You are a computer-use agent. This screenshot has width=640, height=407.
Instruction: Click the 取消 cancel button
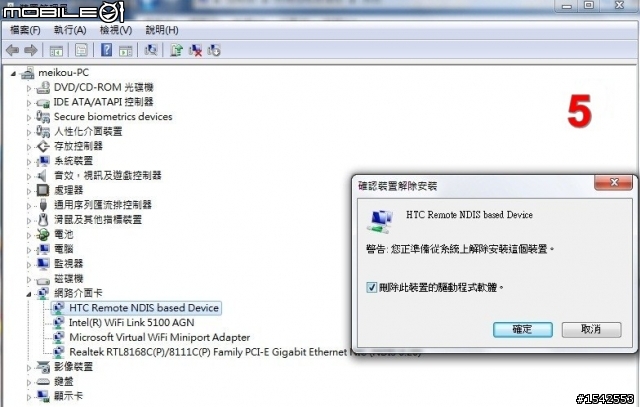point(591,329)
